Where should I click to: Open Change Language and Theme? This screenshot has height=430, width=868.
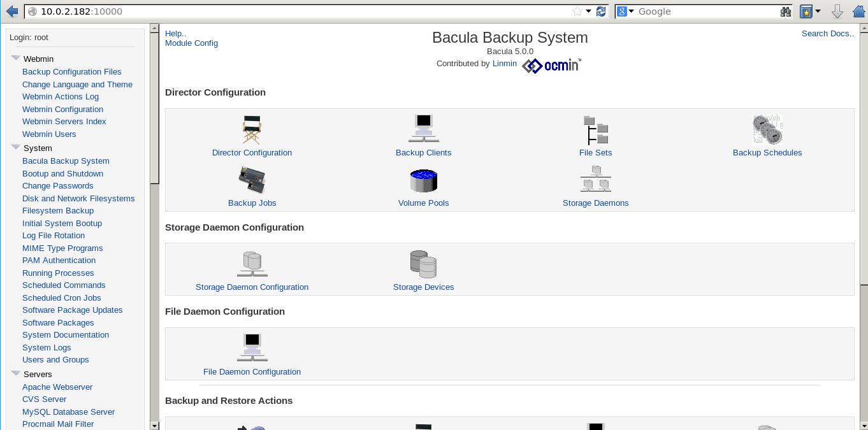point(77,84)
